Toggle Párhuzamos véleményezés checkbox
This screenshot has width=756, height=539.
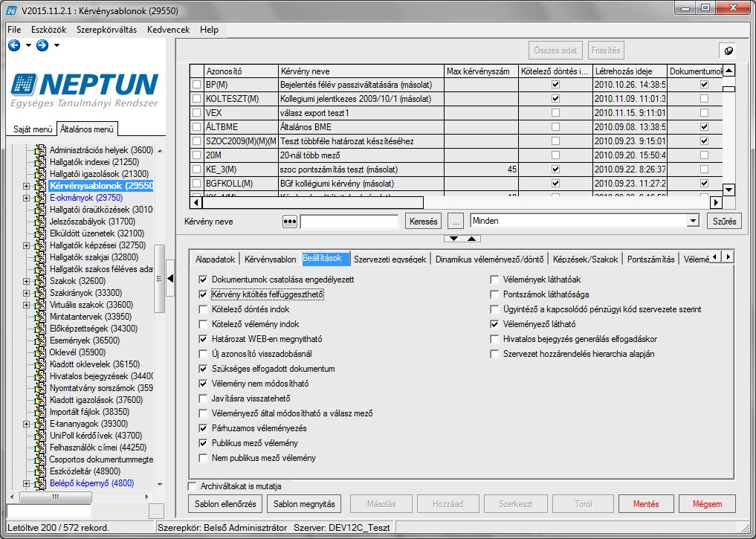pos(203,428)
